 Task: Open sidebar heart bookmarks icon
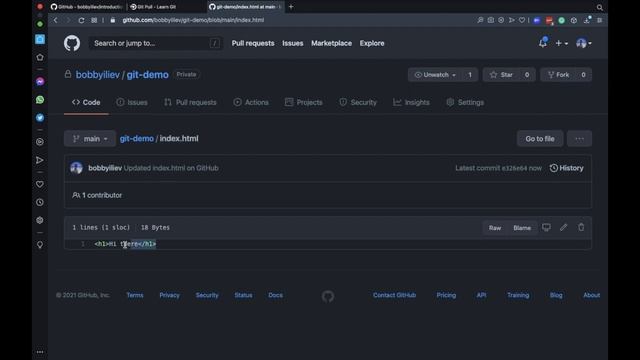(40, 184)
